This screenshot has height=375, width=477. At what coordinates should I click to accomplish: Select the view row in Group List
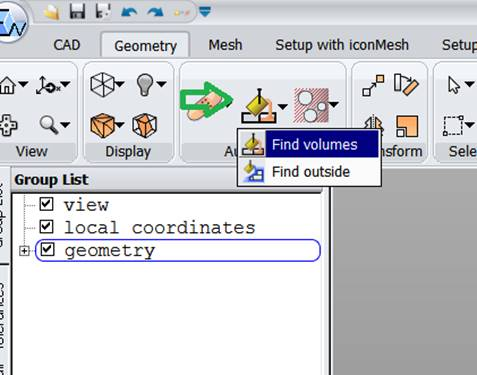click(86, 204)
